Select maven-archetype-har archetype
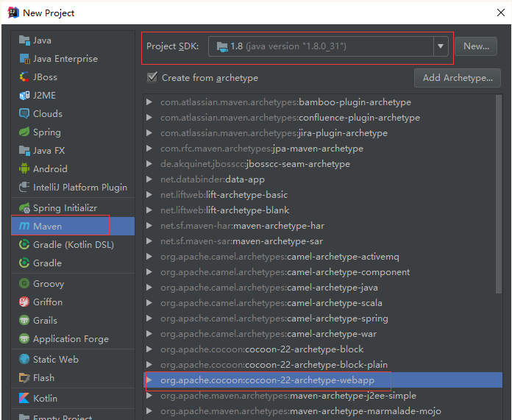Image resolution: width=512 pixels, height=420 pixels. click(242, 226)
